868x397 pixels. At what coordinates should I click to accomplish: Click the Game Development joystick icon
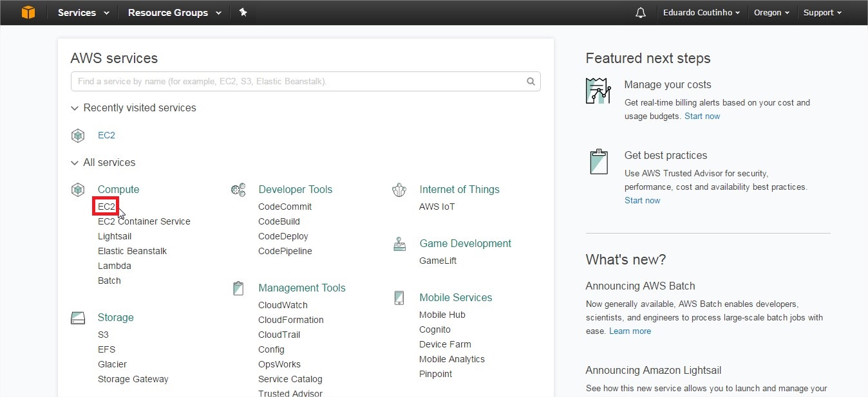click(399, 244)
